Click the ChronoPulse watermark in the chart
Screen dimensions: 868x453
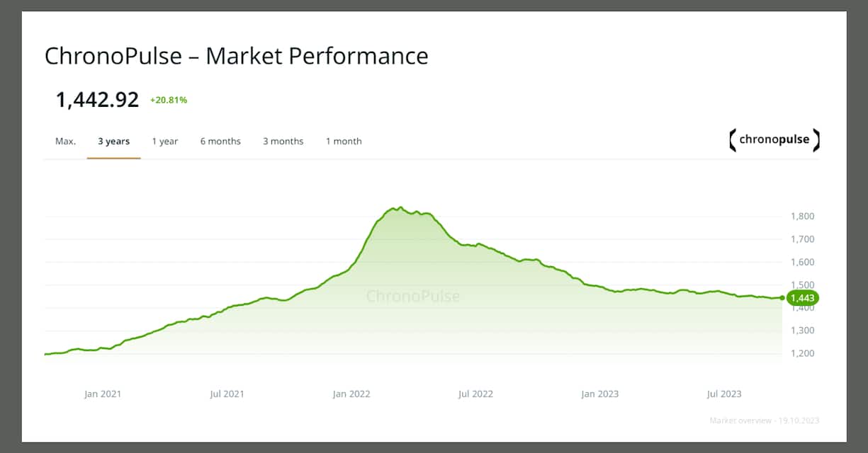pyautogui.click(x=413, y=296)
